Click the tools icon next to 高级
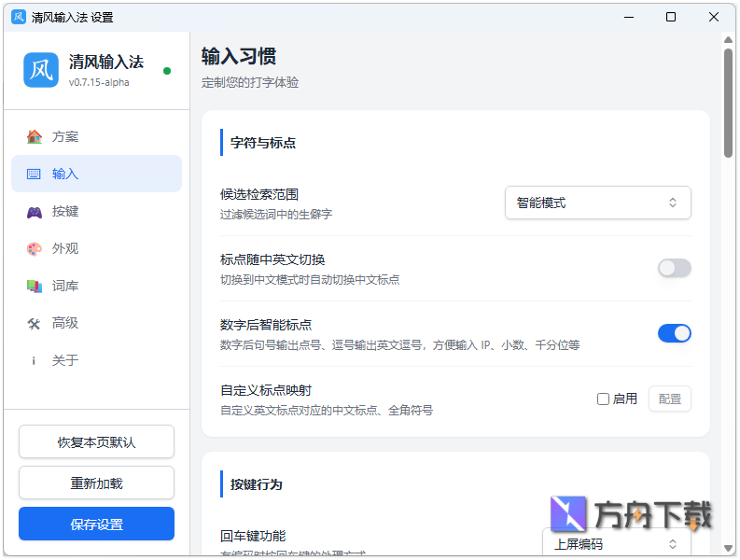The width and height of the screenshot is (740, 560). pos(34,324)
